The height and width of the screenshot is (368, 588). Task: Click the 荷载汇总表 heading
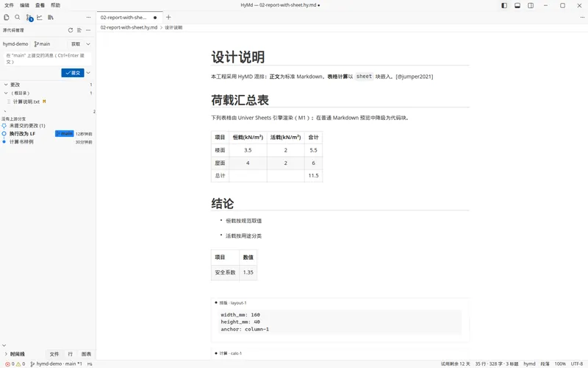tap(240, 100)
